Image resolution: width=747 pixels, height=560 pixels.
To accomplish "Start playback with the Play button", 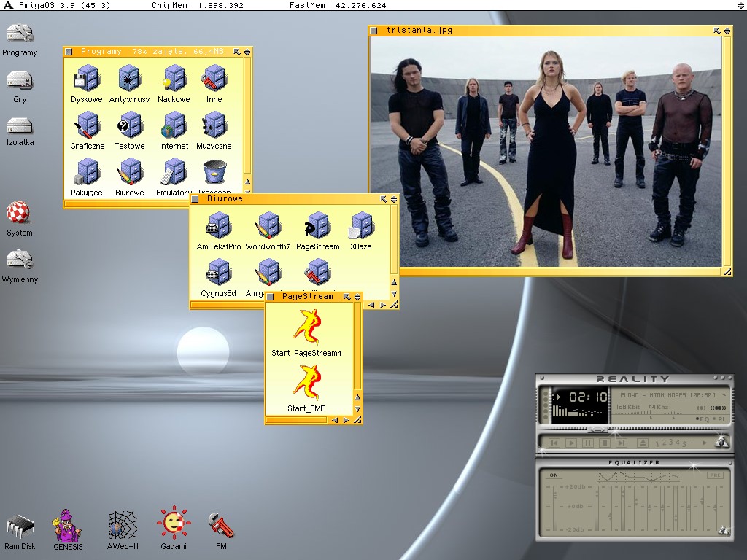I will tap(570, 443).
